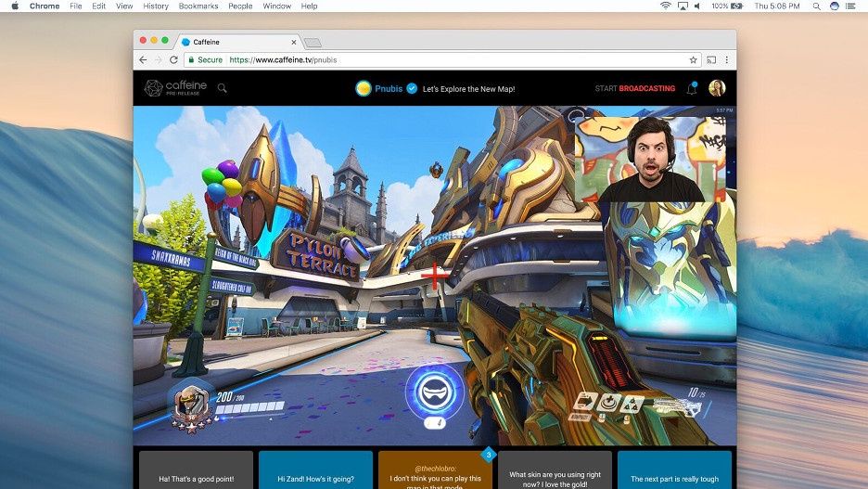868x489 pixels.
Task: Bookmark this page with the star icon
Action: (x=693, y=59)
